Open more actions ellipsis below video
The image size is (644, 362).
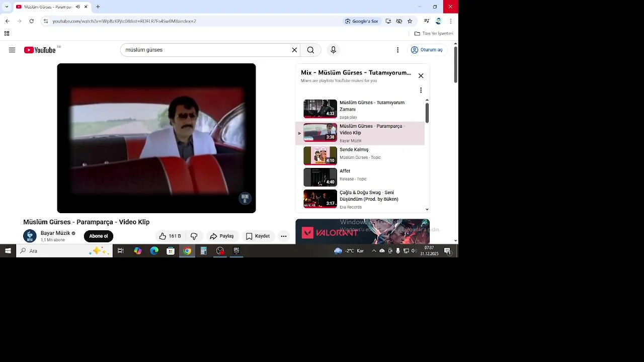284,236
